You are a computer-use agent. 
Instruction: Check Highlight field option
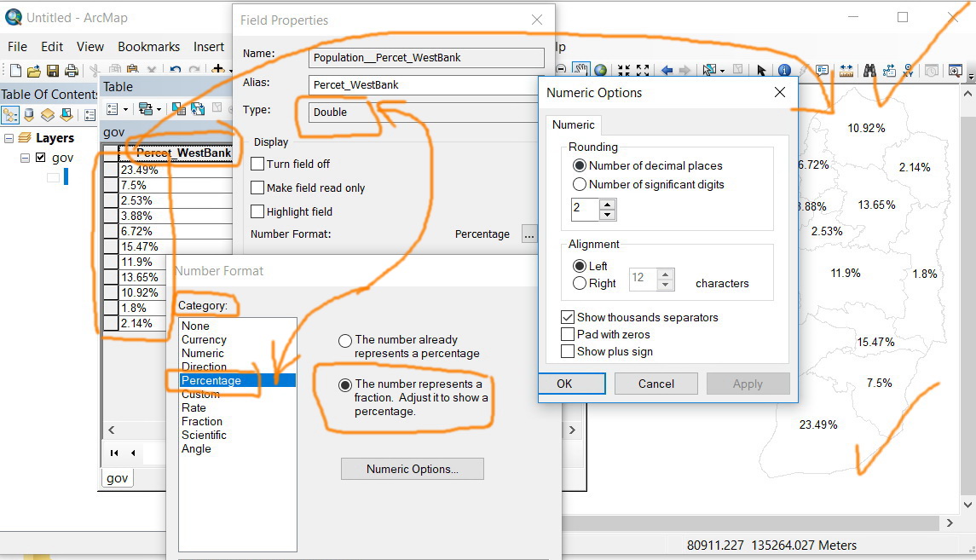(257, 211)
